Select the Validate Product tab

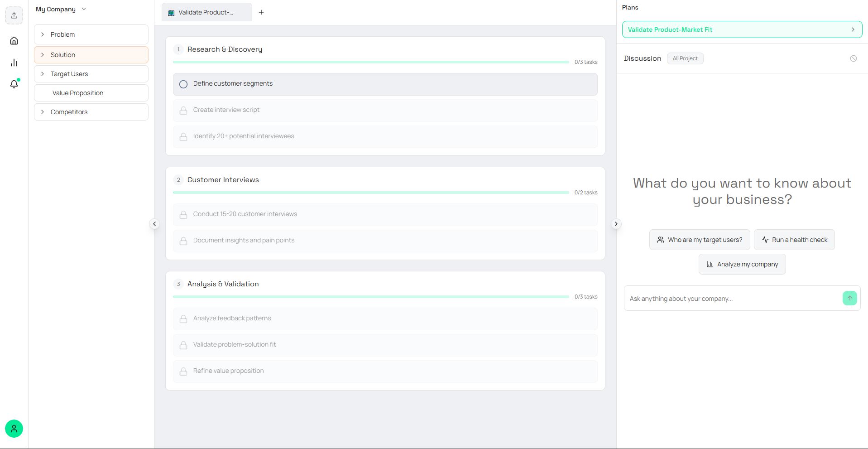click(206, 12)
